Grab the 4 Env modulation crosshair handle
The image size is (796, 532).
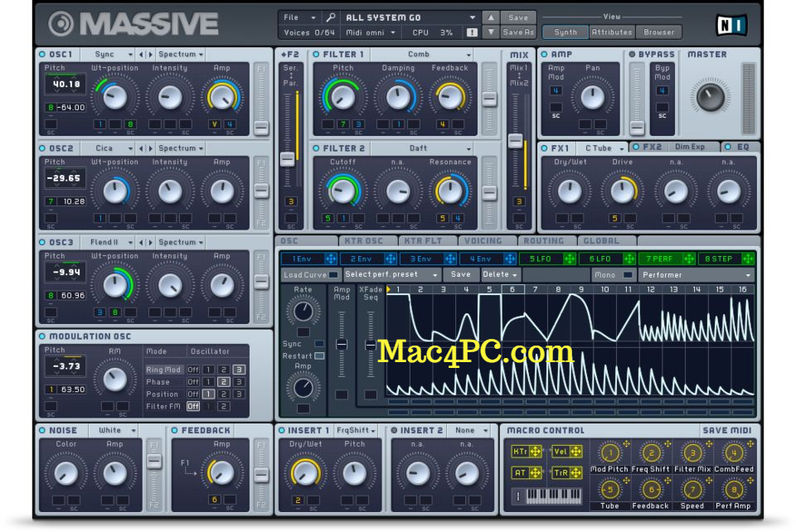click(x=510, y=259)
